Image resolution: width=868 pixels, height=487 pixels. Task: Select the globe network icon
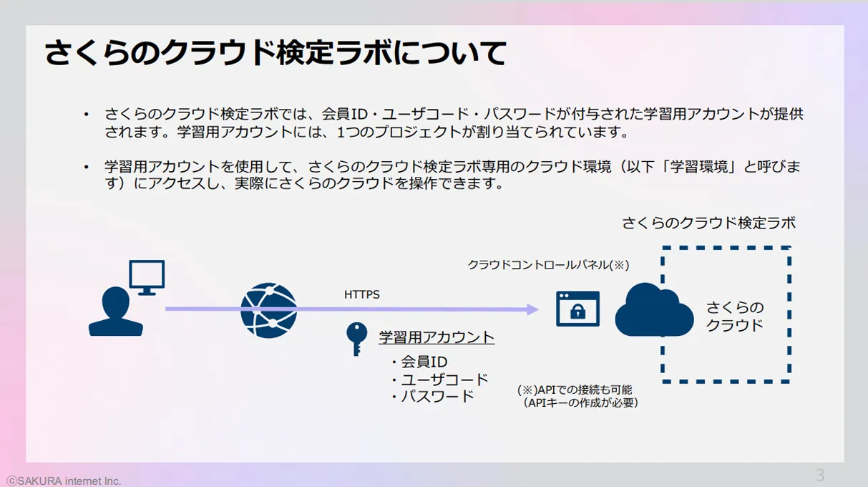[268, 309]
